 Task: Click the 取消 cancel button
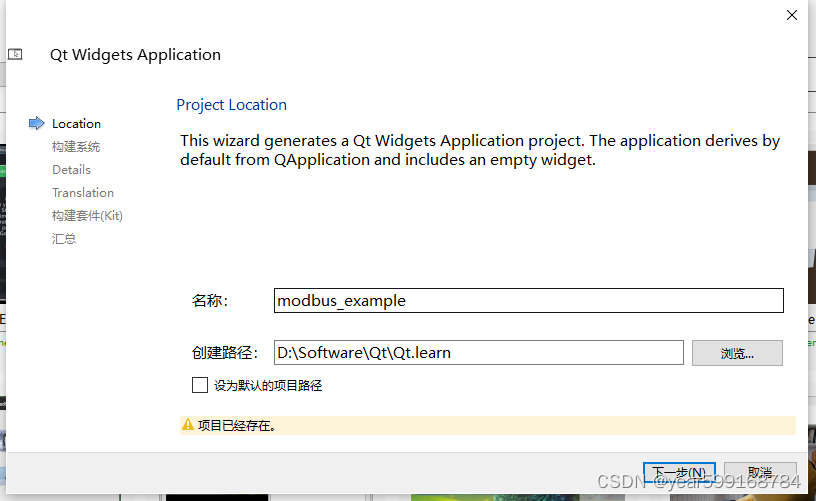pos(760,473)
